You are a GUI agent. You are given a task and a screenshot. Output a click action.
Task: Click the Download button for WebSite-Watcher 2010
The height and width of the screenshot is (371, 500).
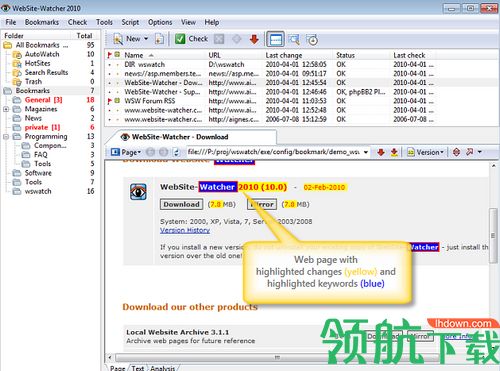click(x=181, y=204)
